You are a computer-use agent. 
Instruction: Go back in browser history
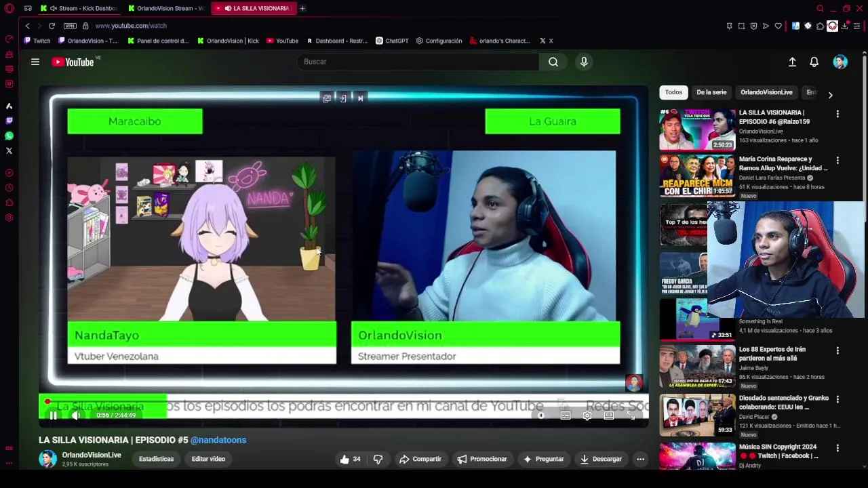pos(27,26)
